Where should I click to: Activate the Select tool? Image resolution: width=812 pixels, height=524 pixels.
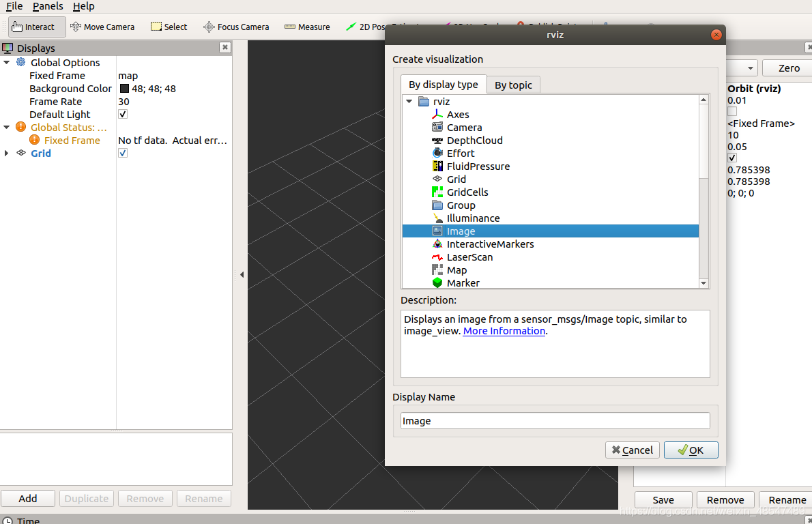point(169,27)
